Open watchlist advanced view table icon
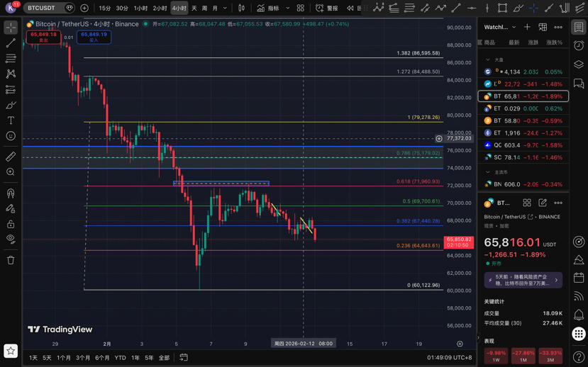 pyautogui.click(x=543, y=27)
